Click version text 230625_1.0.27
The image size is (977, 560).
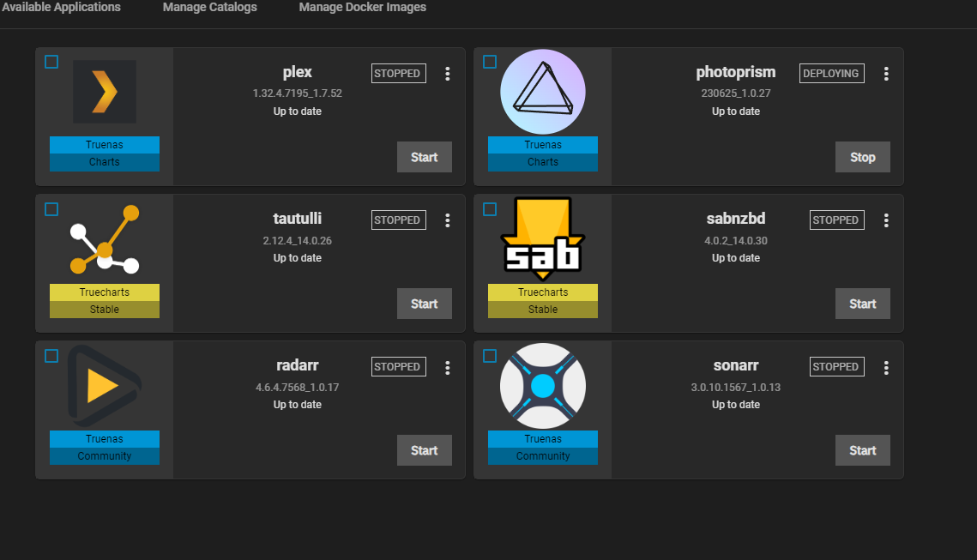tap(736, 93)
